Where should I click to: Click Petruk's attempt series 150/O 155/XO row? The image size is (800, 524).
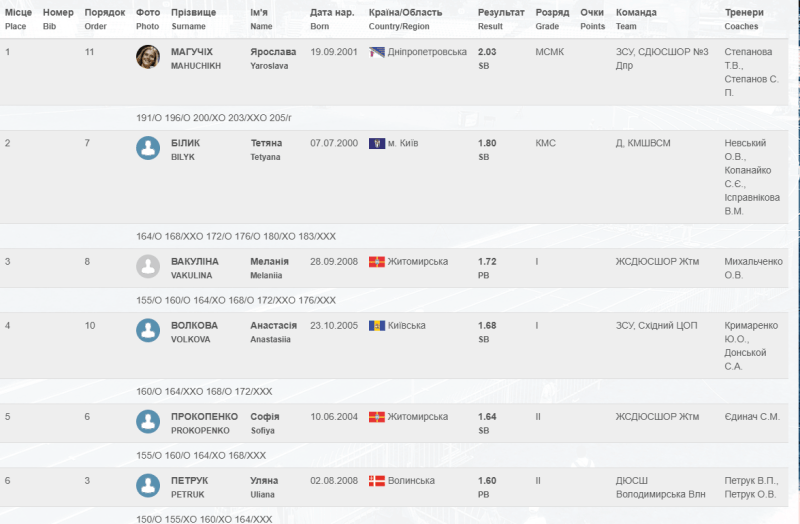204,519
